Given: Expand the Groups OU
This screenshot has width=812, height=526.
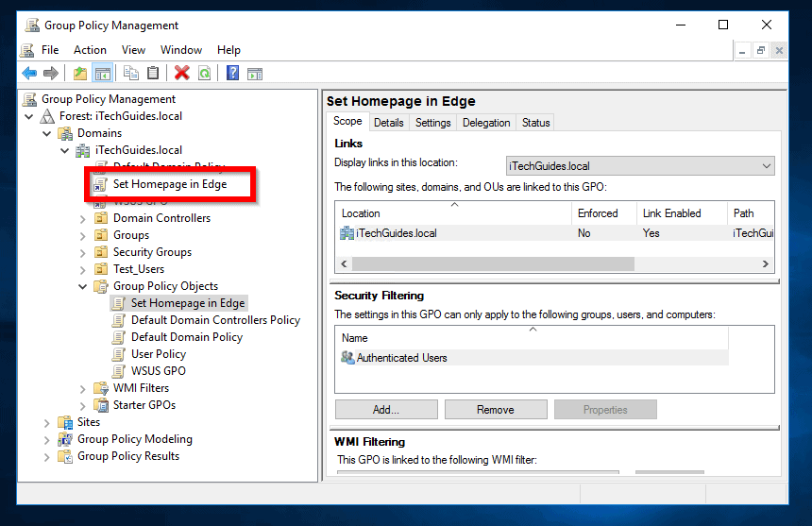Looking at the screenshot, I should [x=83, y=236].
